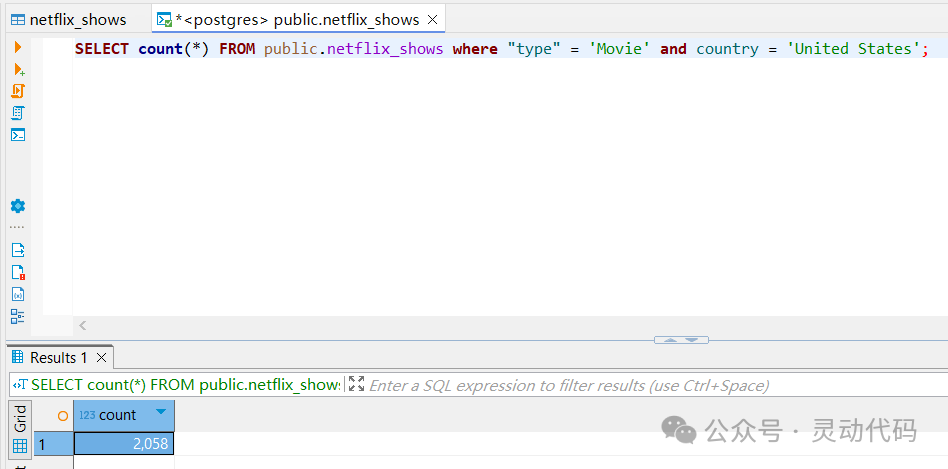Click the table icon on netflix_shows tab

(18, 20)
